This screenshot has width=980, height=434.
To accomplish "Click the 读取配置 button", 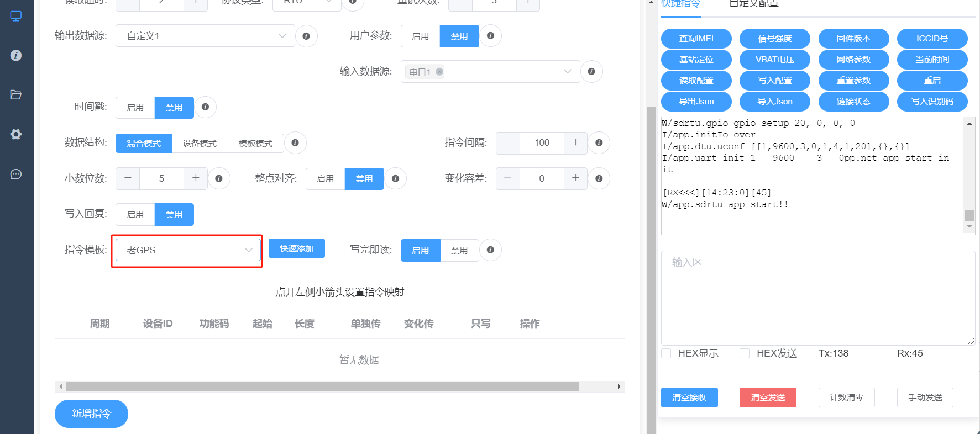I will coord(696,81).
